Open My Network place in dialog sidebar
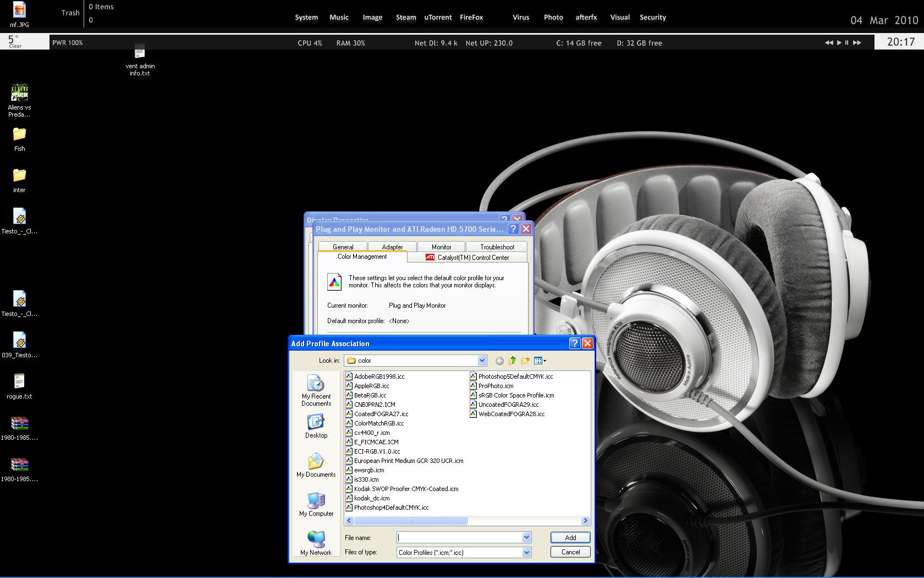 coord(316,543)
